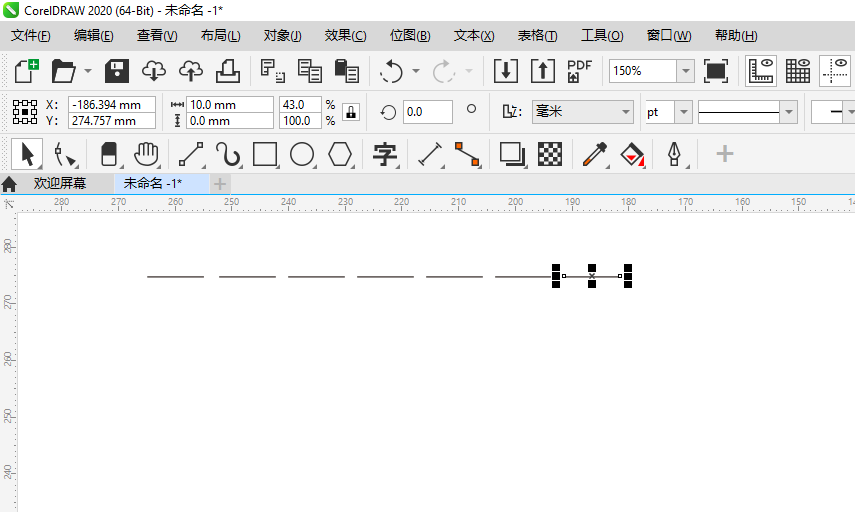
Task: Open the 位图(B) menu
Action: pyautogui.click(x=410, y=35)
